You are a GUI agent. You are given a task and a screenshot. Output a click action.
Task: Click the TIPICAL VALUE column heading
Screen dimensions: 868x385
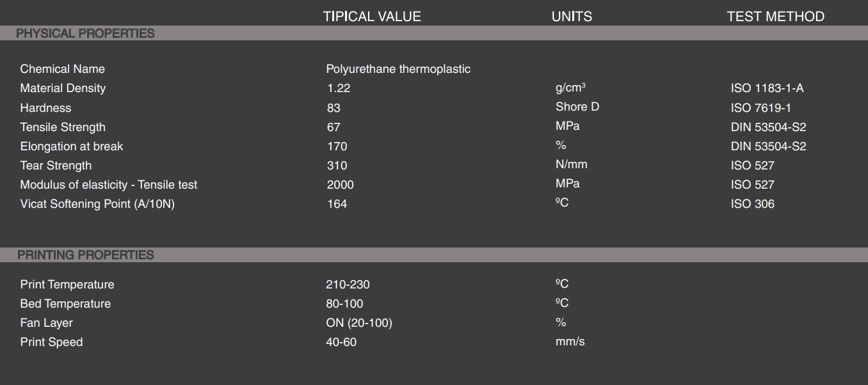[372, 17]
